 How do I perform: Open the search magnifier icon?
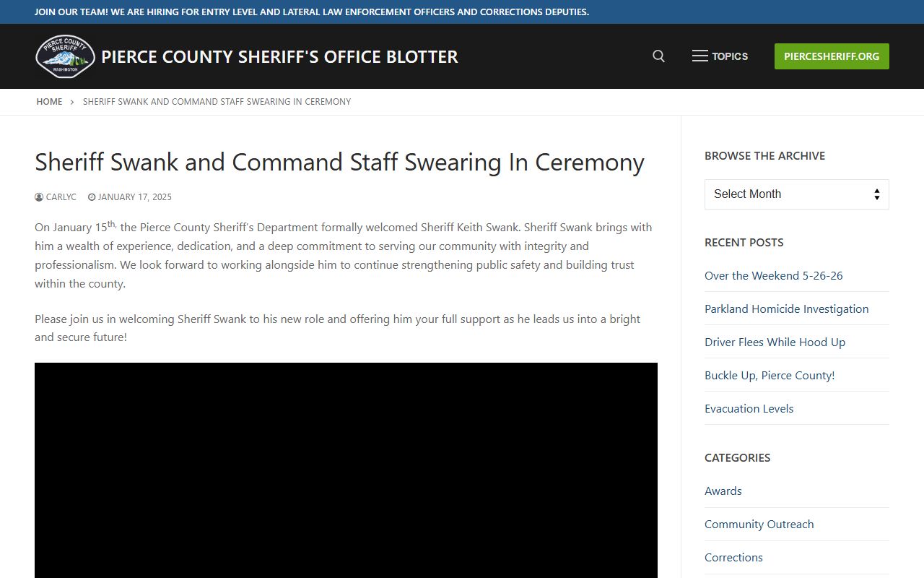tap(658, 56)
